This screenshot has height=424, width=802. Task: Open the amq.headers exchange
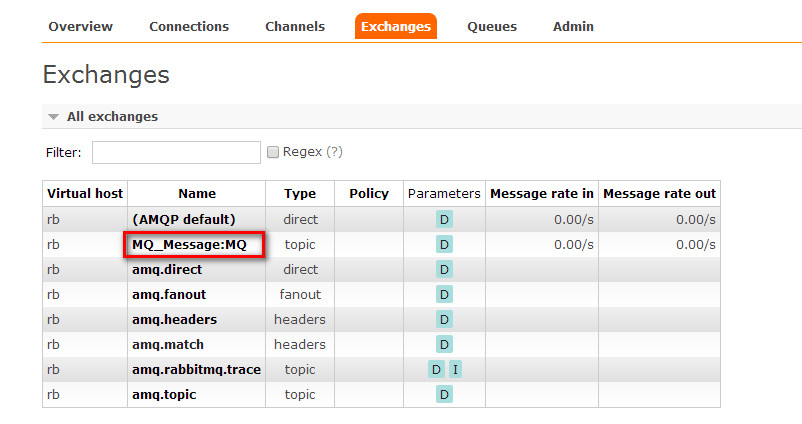(x=174, y=320)
